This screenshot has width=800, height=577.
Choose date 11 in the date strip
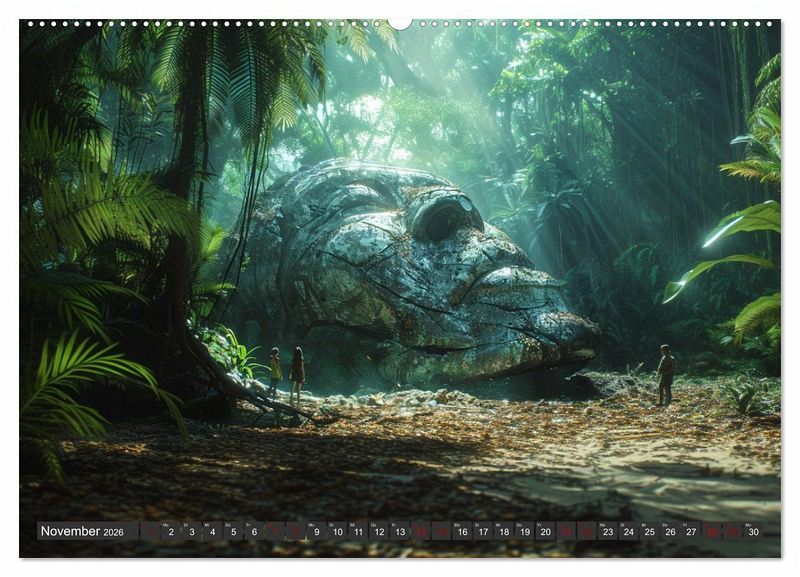pos(358,532)
